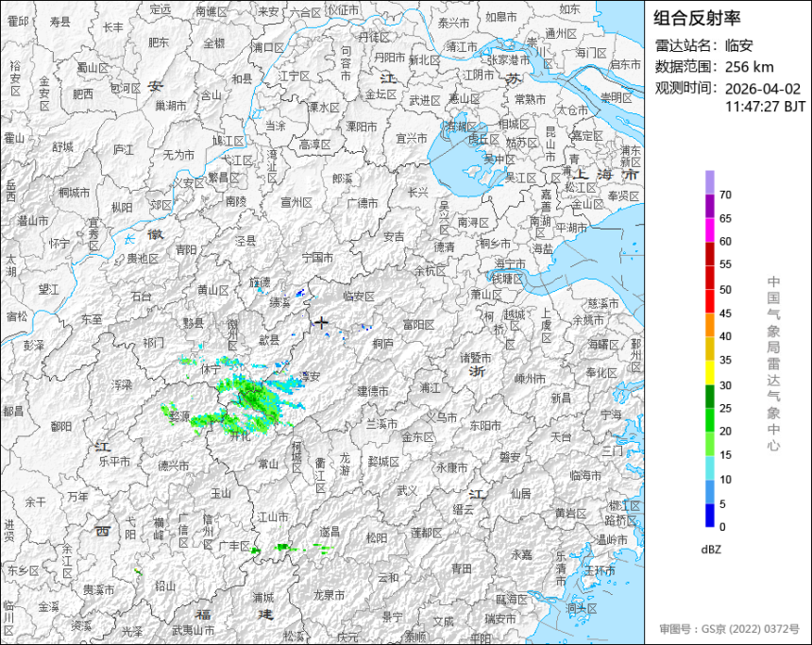Click the 数据范围：256 km line
812x645 pixels.
click(714, 67)
